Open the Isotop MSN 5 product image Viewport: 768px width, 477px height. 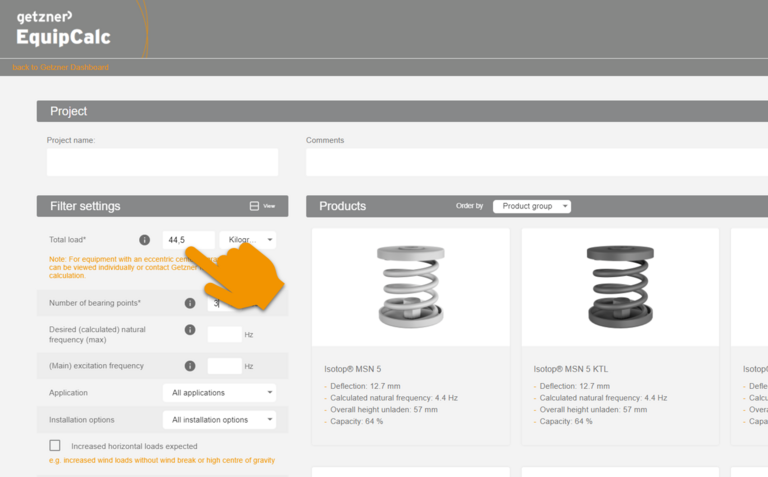tap(410, 287)
